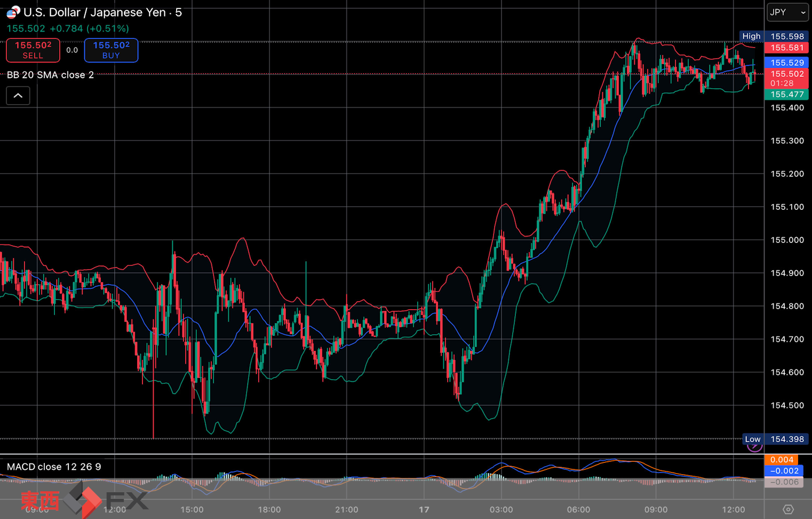This screenshot has height=519, width=812.
Task: Click the red current price countdown label
Action: click(786, 78)
